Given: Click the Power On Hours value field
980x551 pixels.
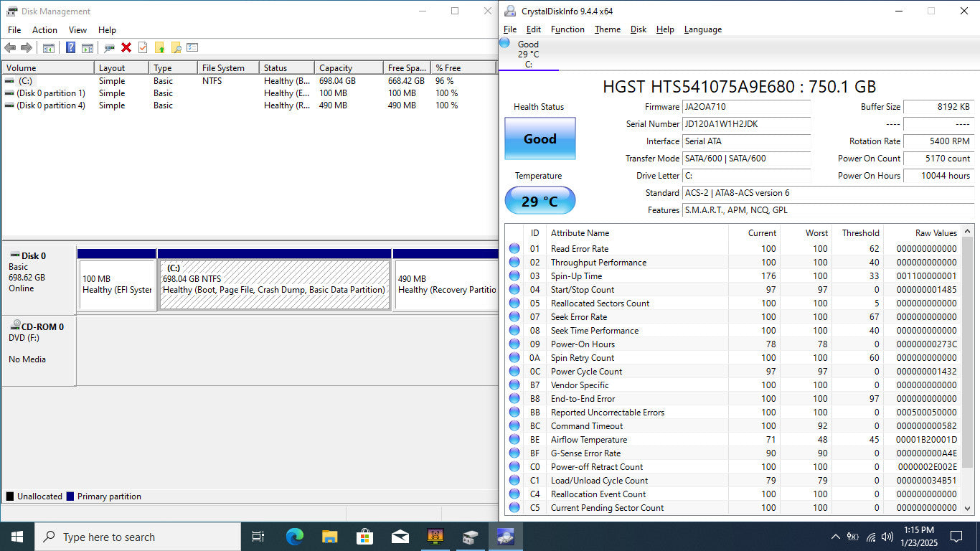Looking at the screenshot, I should click(x=938, y=176).
